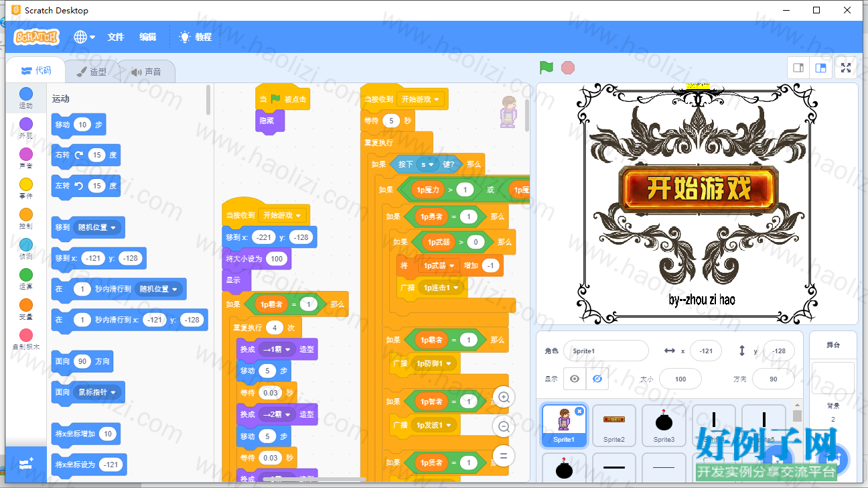The height and width of the screenshot is (488, 868).
Task: Click the sprite direction field 90
Action: click(774, 379)
